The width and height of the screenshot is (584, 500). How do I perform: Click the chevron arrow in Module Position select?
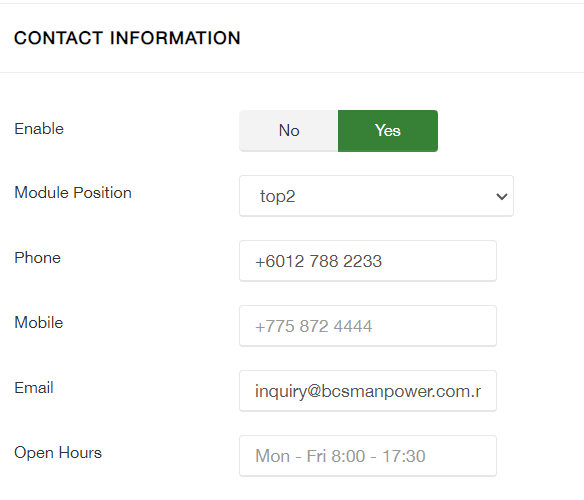(502, 196)
